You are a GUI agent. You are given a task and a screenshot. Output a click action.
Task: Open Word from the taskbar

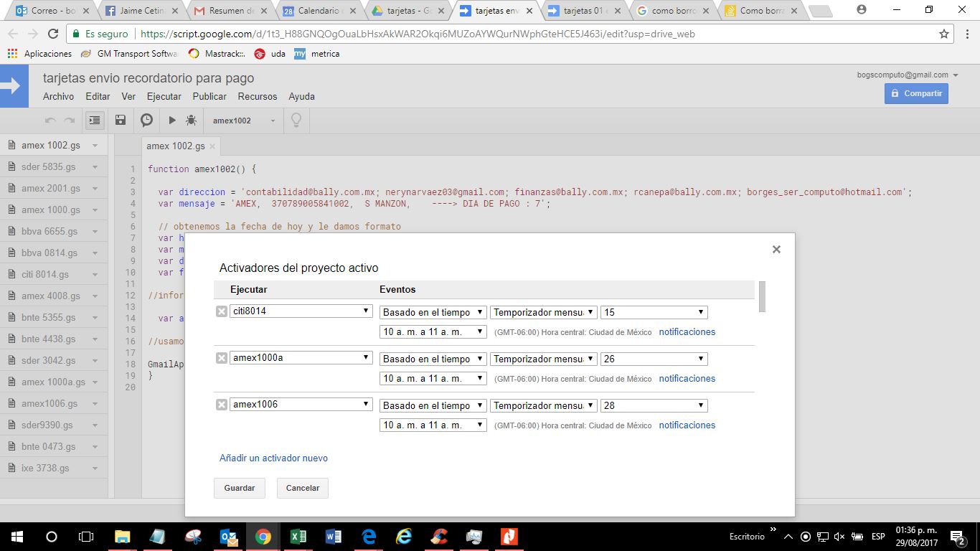[334, 536]
